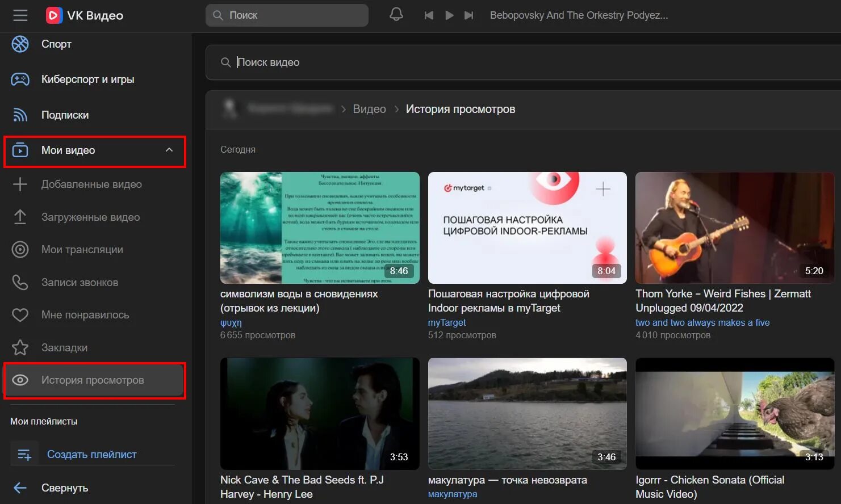
Task: Open символизм воды video thumbnail
Action: (x=320, y=228)
